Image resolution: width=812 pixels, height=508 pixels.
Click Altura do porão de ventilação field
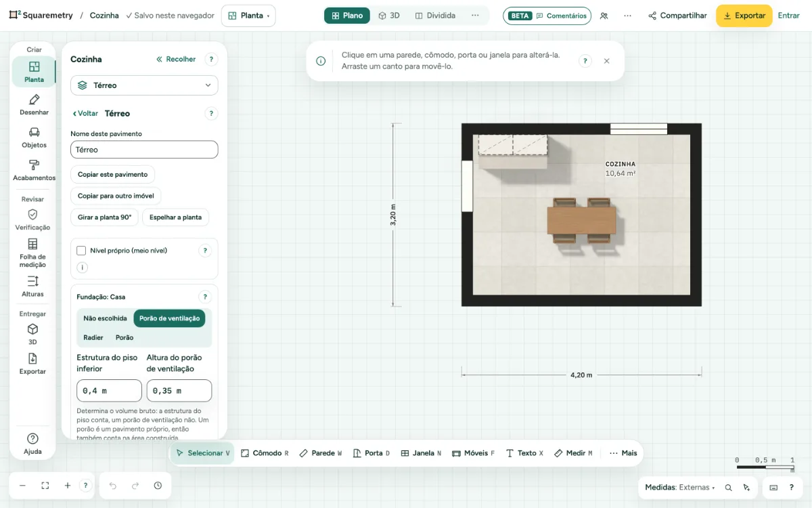pyautogui.click(x=179, y=391)
